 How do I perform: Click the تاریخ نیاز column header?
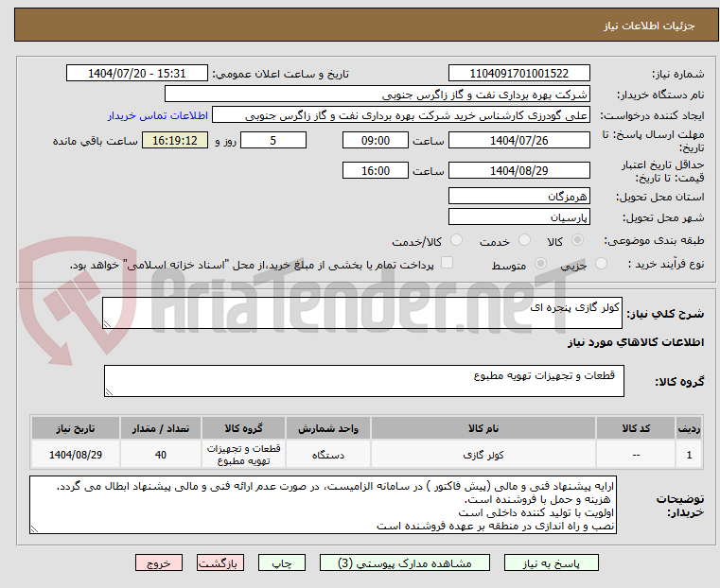tap(76, 428)
